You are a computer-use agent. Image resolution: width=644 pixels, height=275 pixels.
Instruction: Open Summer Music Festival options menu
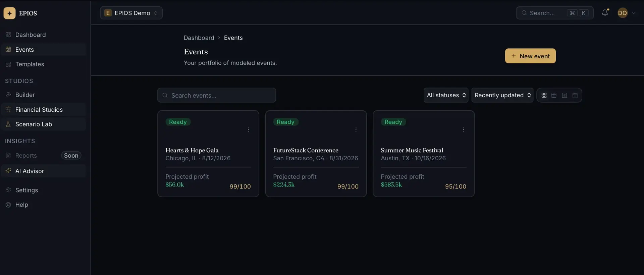click(x=464, y=129)
